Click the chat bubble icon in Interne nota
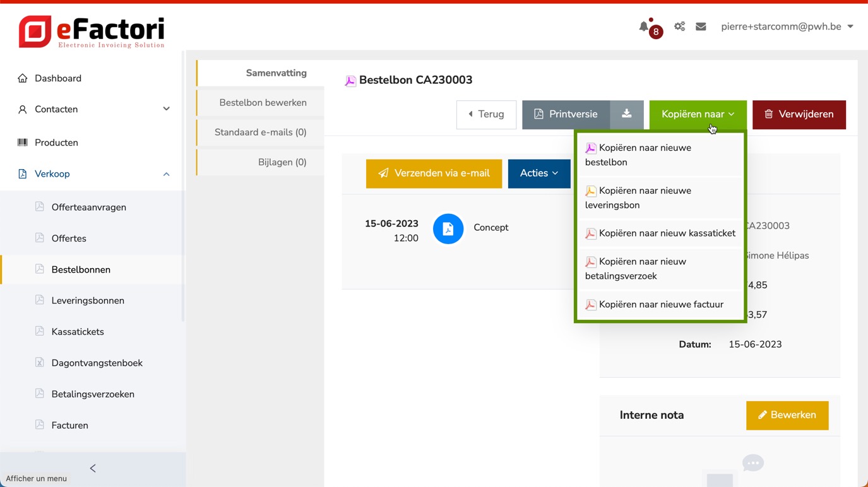868x487 pixels. (752, 463)
